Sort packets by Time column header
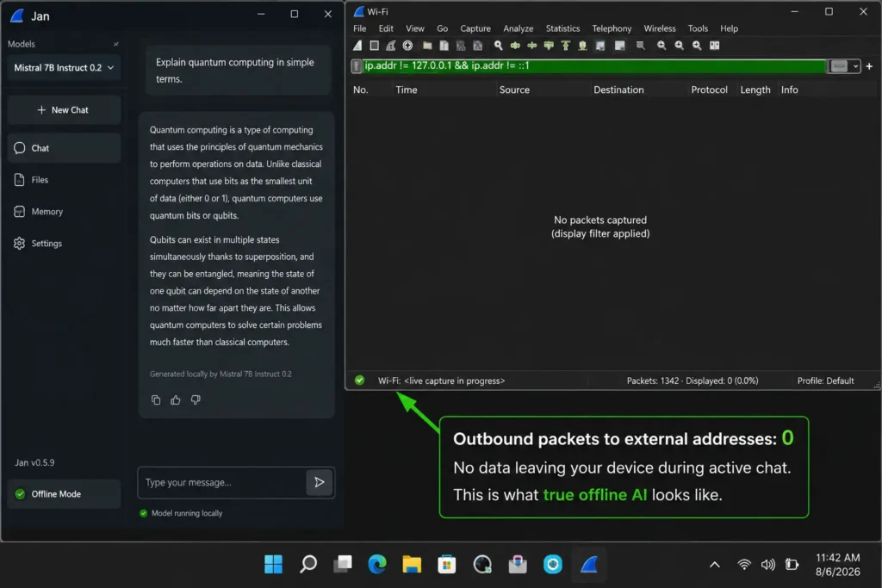Viewport: 882px width, 588px height. pos(407,90)
